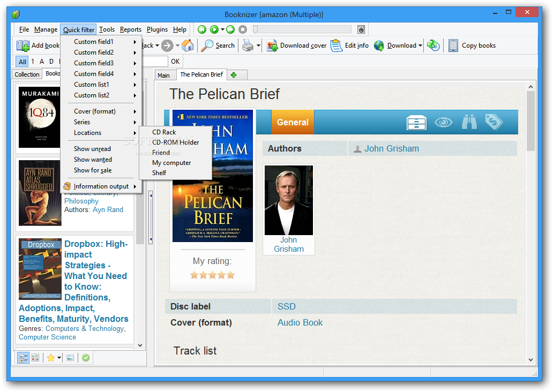Click the drawer cabinet icon in header
The height and width of the screenshot is (392, 553).
click(416, 123)
